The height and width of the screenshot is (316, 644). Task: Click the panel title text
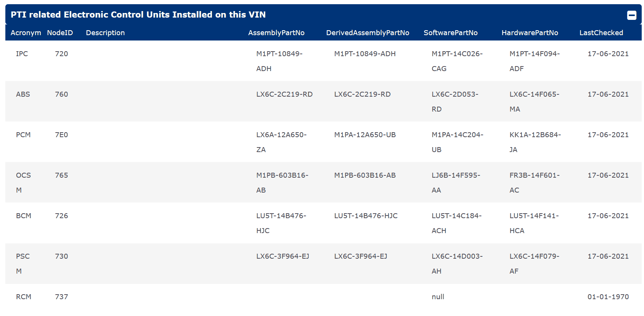(138, 15)
